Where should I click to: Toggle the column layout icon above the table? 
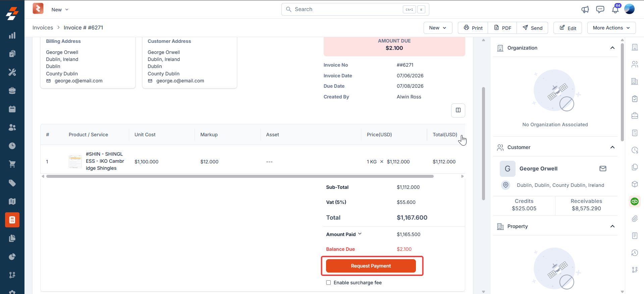pyautogui.click(x=458, y=110)
